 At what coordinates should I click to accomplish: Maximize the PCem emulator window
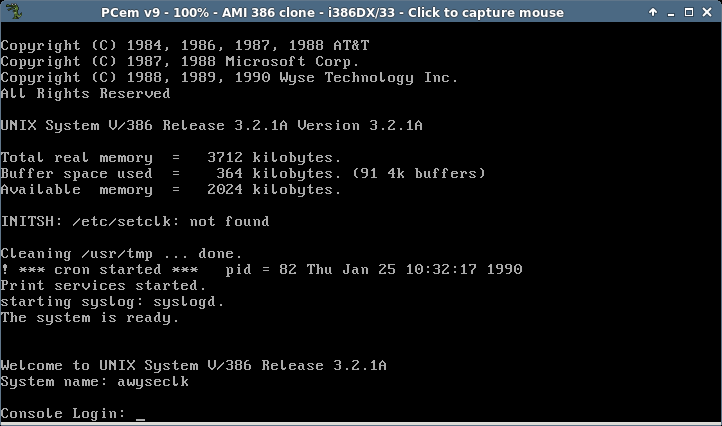688,12
